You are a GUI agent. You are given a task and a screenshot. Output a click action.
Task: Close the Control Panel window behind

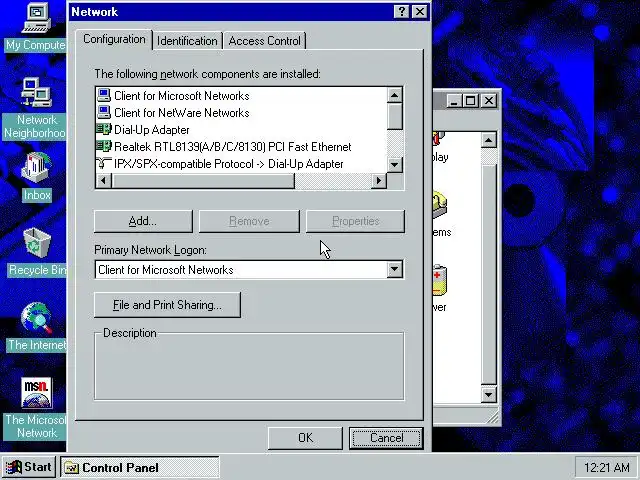pyautogui.click(x=489, y=100)
